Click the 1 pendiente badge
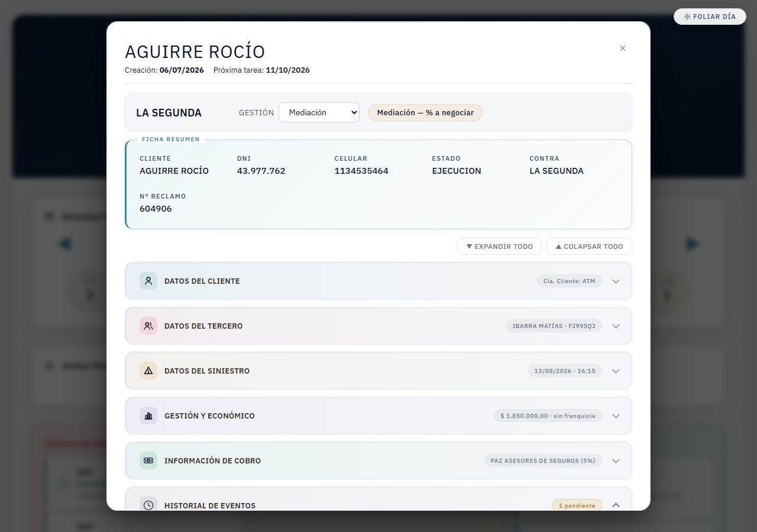The width and height of the screenshot is (757, 532). click(577, 505)
